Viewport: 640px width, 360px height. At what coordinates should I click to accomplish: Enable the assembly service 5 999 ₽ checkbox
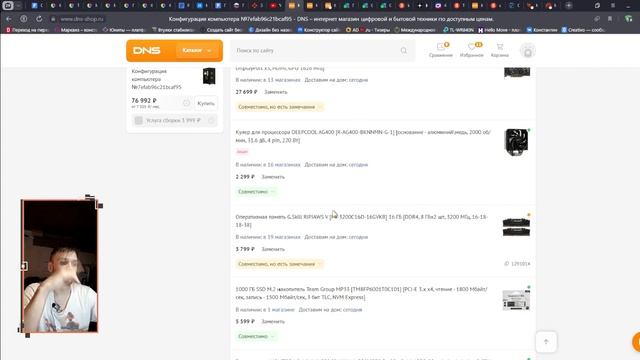click(139, 120)
